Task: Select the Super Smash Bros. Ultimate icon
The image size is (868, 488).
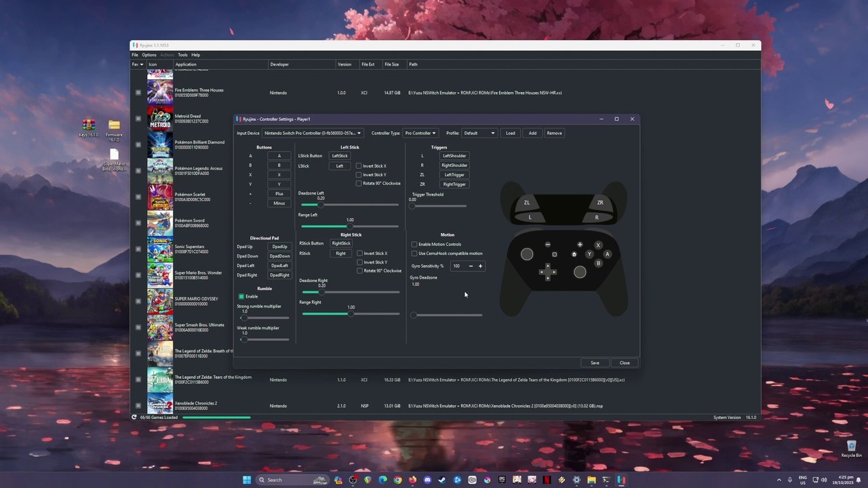Action: [160, 327]
